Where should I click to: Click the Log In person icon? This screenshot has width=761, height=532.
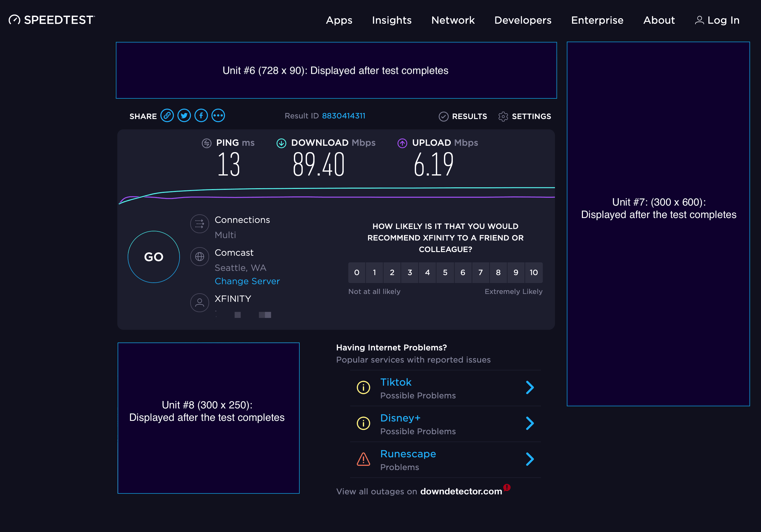700,20
